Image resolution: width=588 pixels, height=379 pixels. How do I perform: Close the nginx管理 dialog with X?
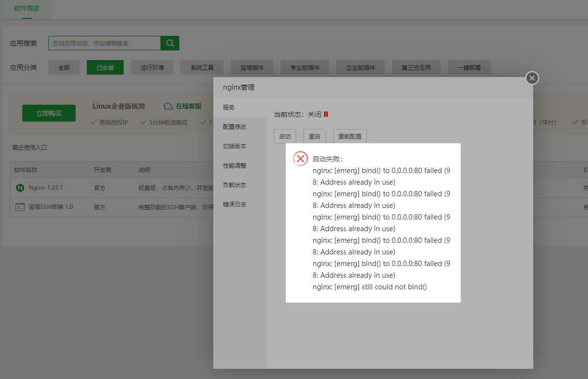point(532,78)
